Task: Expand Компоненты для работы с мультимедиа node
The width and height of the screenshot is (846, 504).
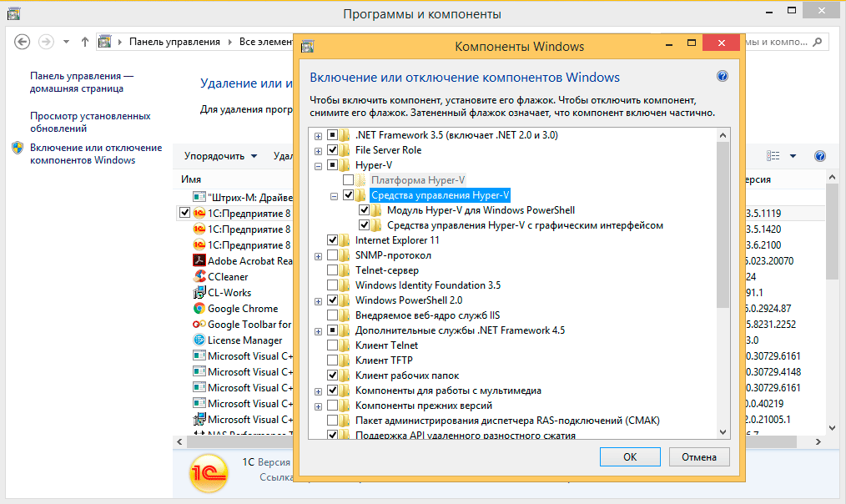Action: point(319,391)
